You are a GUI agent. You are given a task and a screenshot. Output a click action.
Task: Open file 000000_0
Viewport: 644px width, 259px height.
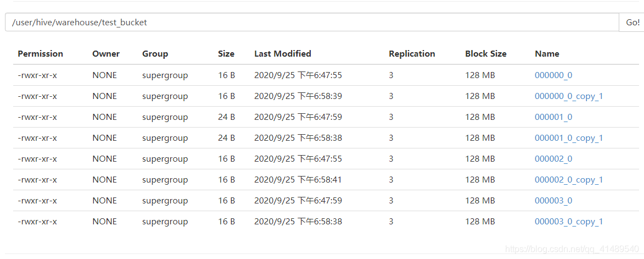[553, 75]
